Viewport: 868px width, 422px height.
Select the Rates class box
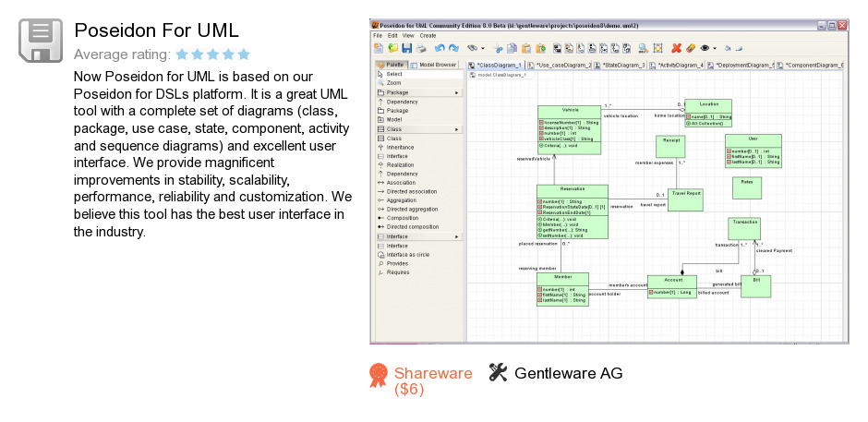[x=747, y=187]
